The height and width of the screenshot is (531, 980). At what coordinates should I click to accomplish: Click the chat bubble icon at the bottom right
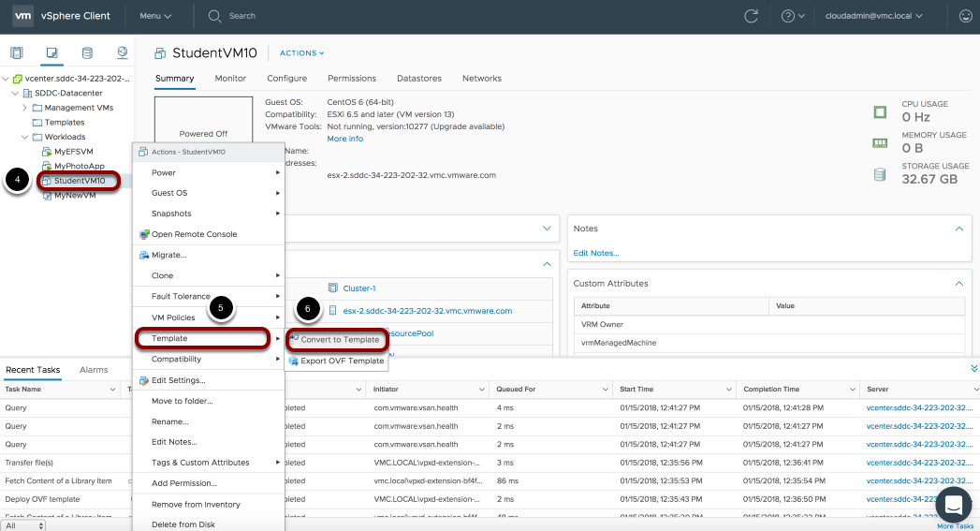(953, 504)
